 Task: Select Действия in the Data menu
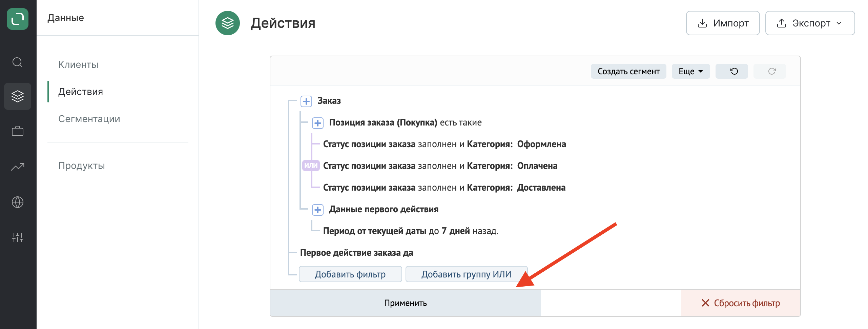(x=81, y=92)
